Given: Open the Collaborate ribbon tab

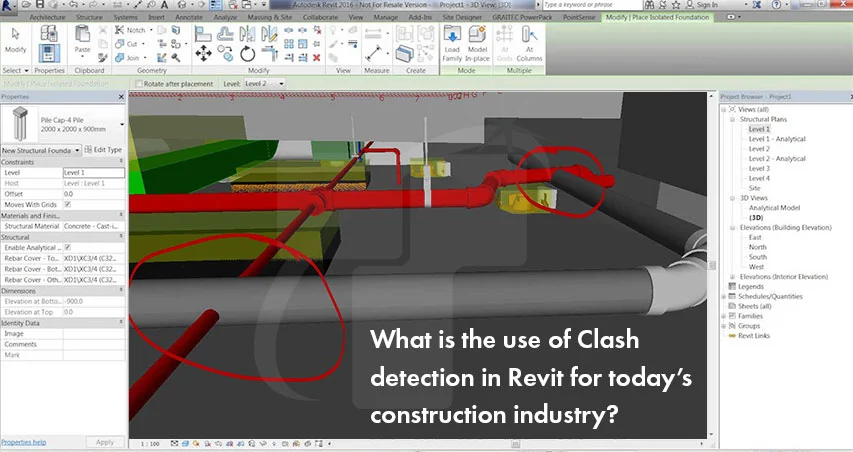Looking at the screenshot, I should click(320, 17).
